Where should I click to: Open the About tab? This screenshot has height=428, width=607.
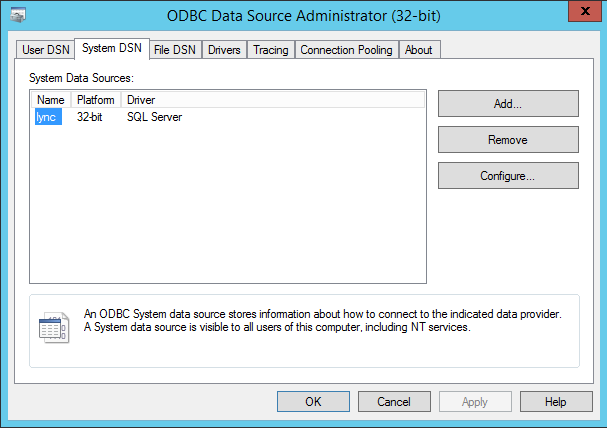click(x=419, y=50)
